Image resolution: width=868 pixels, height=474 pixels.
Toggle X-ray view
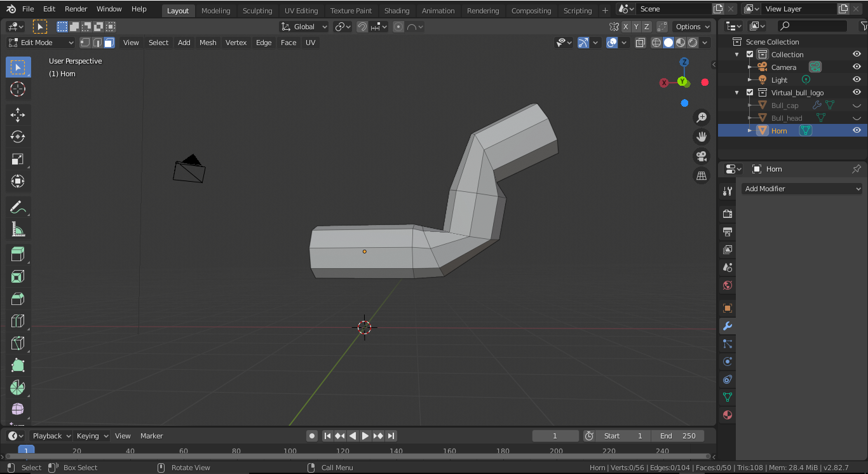point(640,43)
